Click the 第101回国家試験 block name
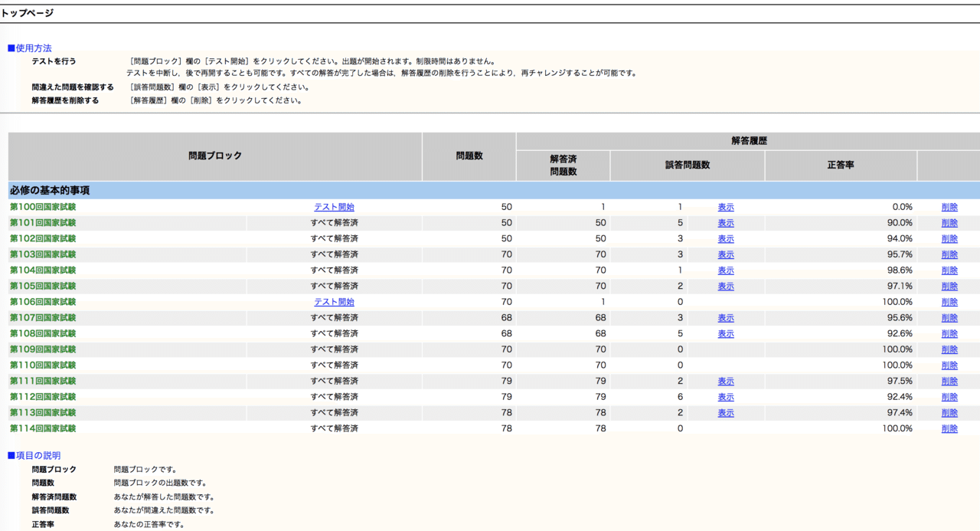This screenshot has width=980, height=531. click(x=43, y=223)
